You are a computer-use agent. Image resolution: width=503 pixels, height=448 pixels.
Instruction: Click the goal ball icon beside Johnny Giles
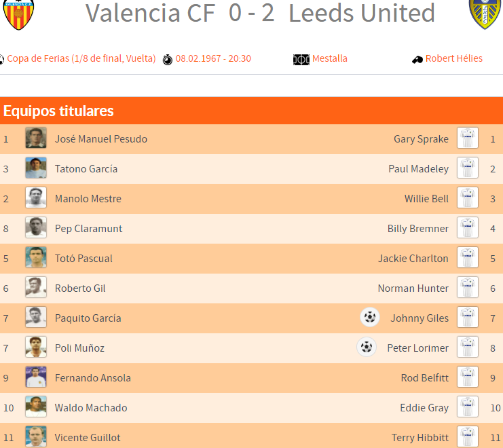[370, 317]
